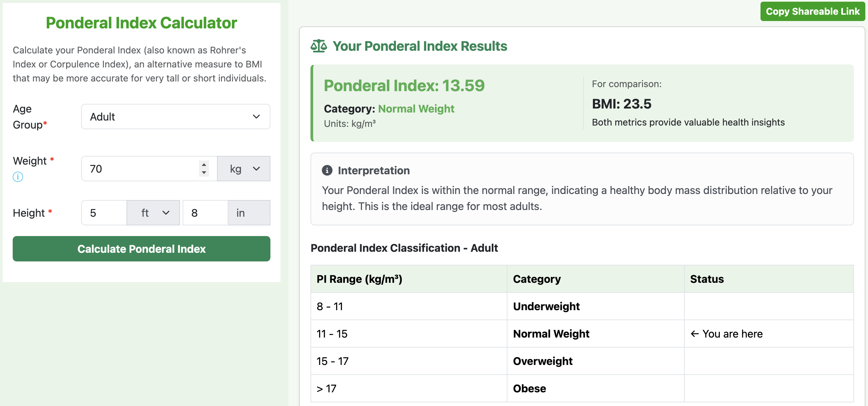Open the height unit ft dropdown
The image size is (868, 406).
pos(153,213)
